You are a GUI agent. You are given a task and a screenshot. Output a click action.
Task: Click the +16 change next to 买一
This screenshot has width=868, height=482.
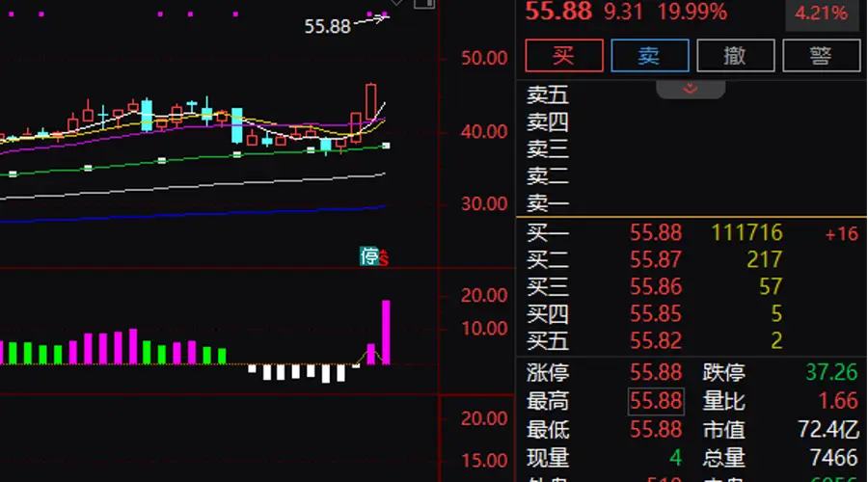click(x=841, y=234)
